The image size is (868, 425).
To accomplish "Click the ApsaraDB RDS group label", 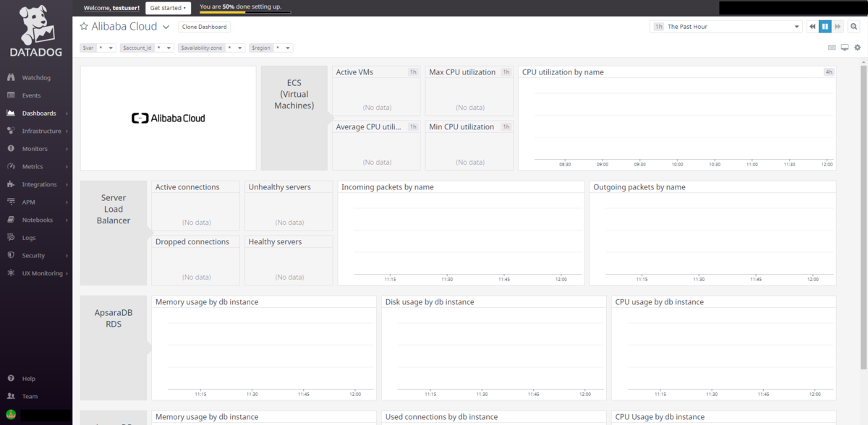I will click(x=114, y=318).
